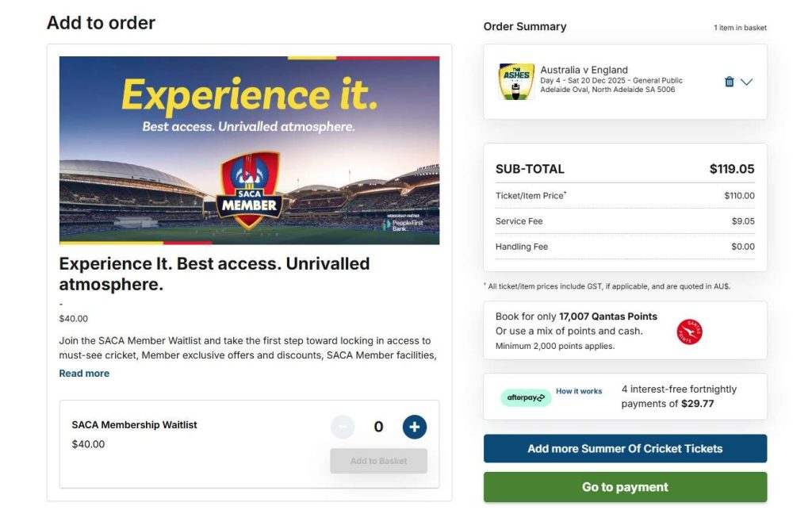Click The Ashes logo thumbnail in Order Summary
This screenshot has width=812, height=510.
tap(515, 82)
